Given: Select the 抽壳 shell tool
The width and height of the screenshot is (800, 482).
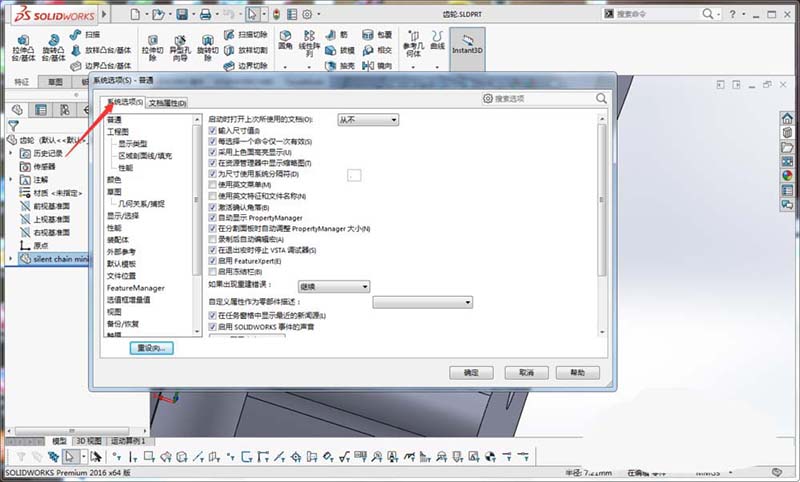Looking at the screenshot, I should coord(340,65).
